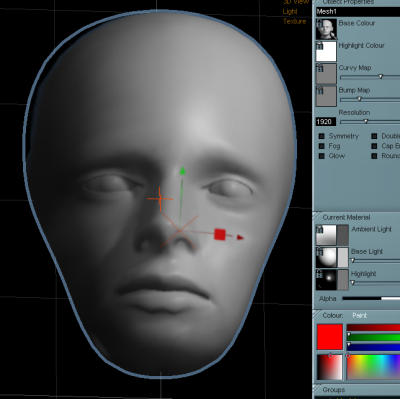Screen dimensions: 400x399
Task: Enable the Glow checkbox
Action: [322, 156]
